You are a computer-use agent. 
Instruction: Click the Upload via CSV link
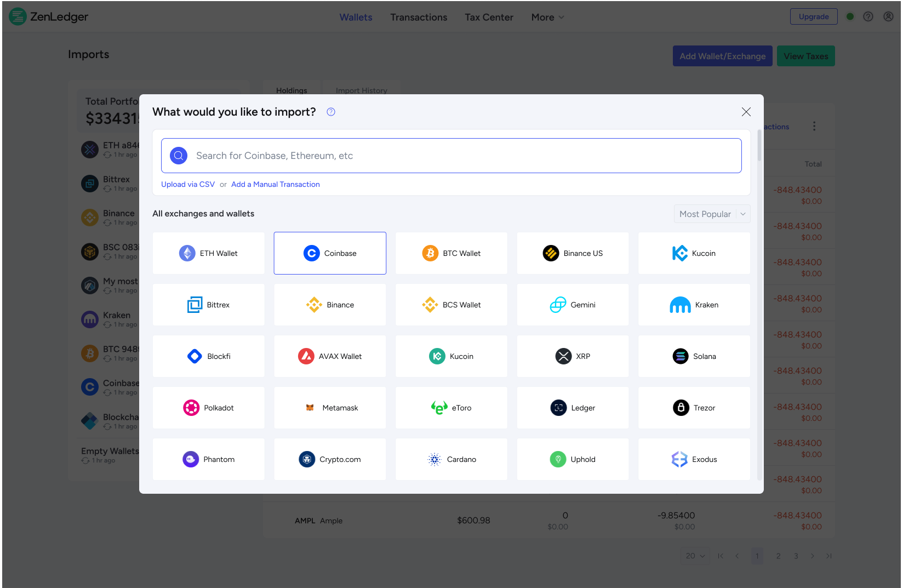coord(188,185)
